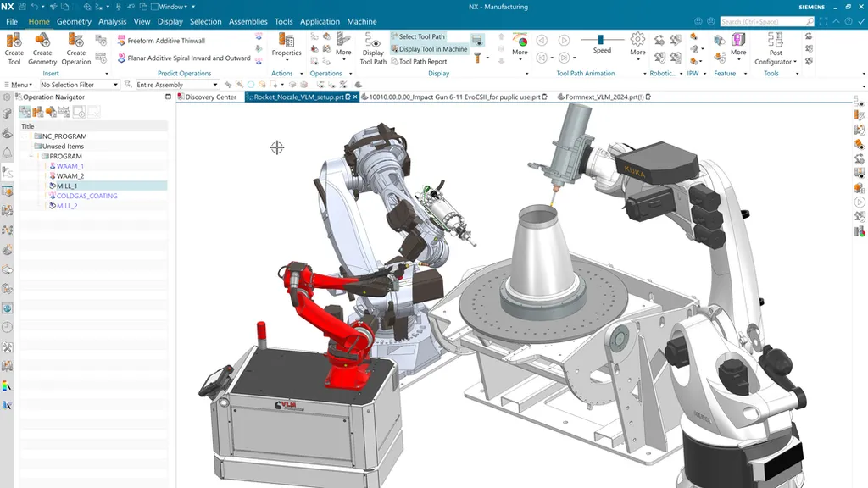Select the Unused Items folder
868x488 pixels.
tap(63, 146)
